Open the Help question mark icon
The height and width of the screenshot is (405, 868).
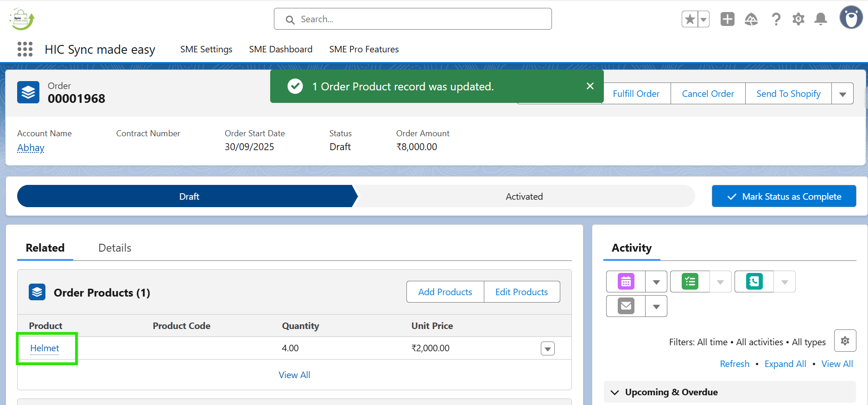pos(775,19)
